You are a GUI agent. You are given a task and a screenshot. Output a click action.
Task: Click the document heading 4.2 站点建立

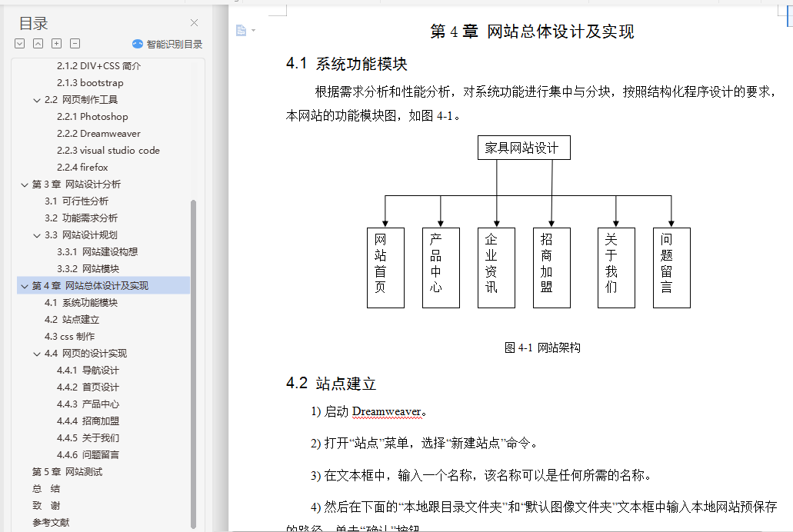pyautogui.click(x=332, y=384)
